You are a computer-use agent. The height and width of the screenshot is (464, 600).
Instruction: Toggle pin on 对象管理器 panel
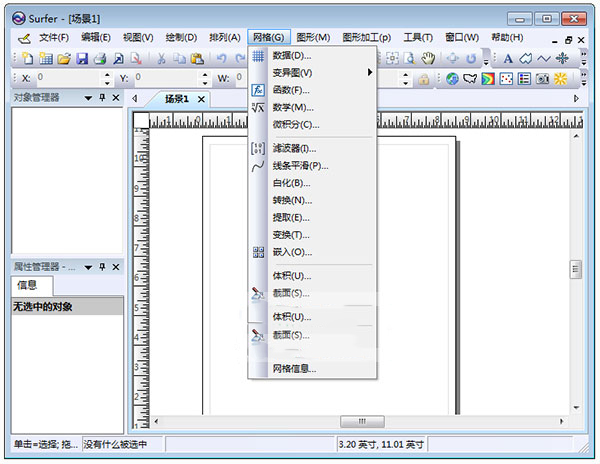pyautogui.click(x=101, y=98)
